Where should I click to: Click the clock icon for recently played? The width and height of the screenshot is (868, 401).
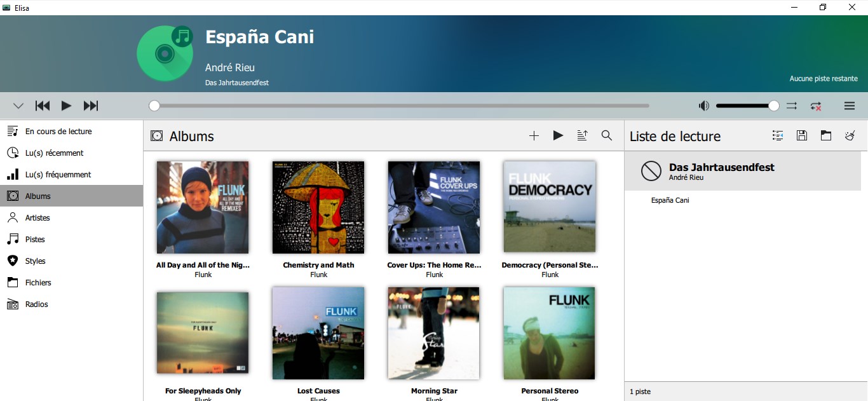click(13, 153)
